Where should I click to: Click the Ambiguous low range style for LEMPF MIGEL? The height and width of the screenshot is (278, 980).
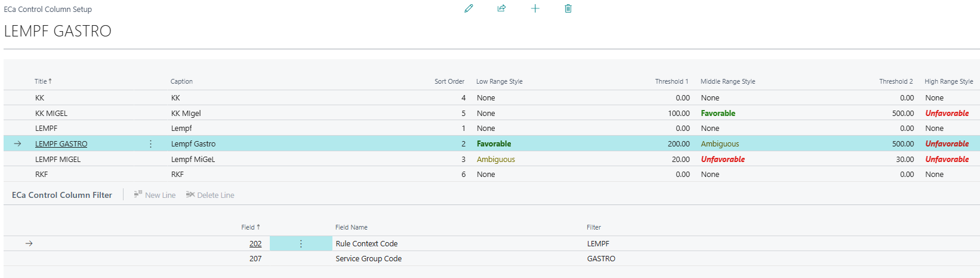[495, 160]
